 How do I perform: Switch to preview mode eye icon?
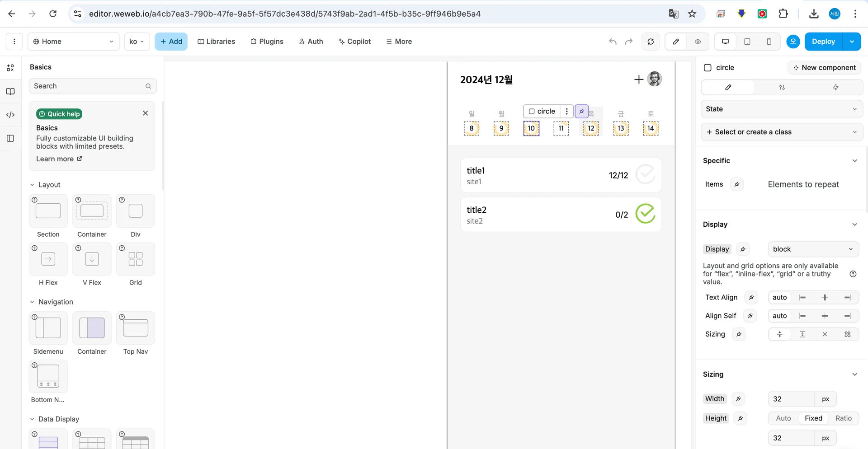coord(698,42)
